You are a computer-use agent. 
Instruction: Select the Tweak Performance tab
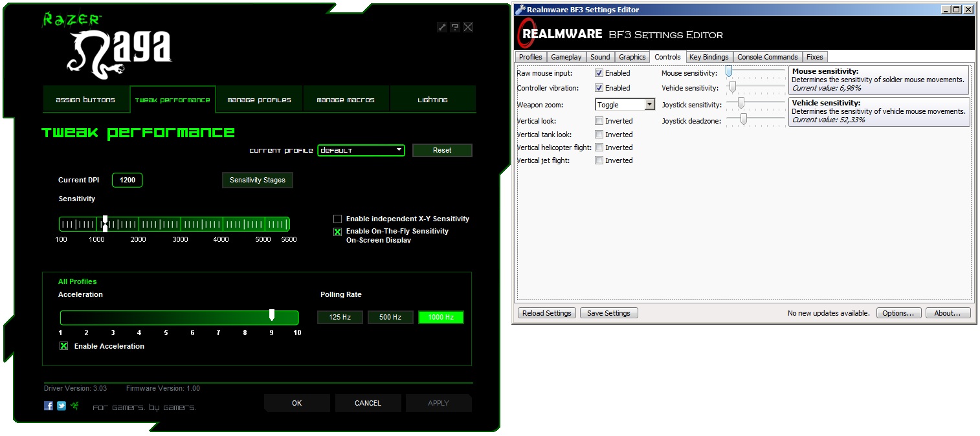[173, 100]
